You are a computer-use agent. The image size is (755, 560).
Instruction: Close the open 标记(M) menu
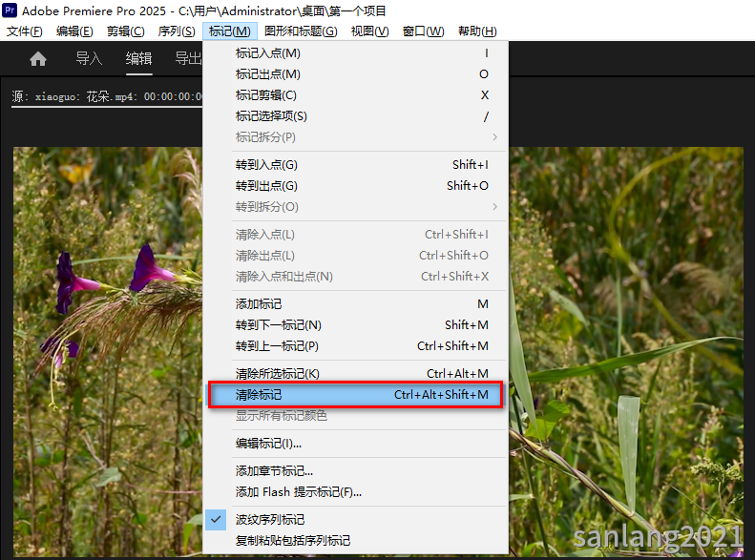point(230,31)
